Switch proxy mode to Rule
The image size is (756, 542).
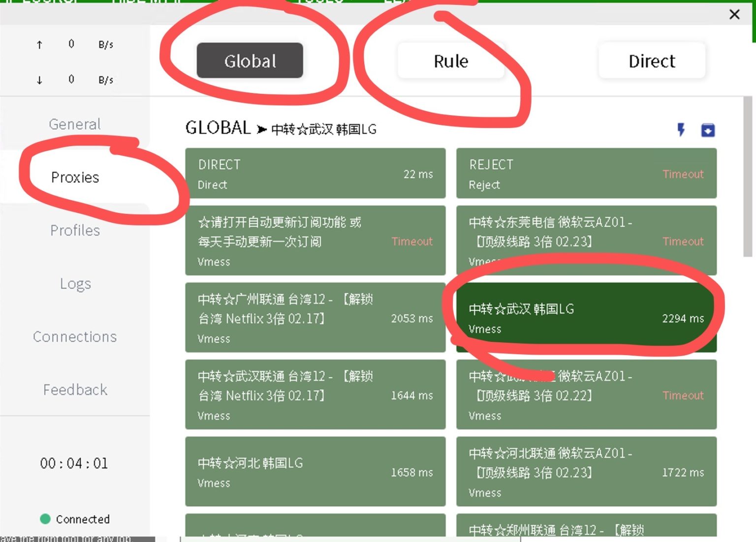(450, 61)
